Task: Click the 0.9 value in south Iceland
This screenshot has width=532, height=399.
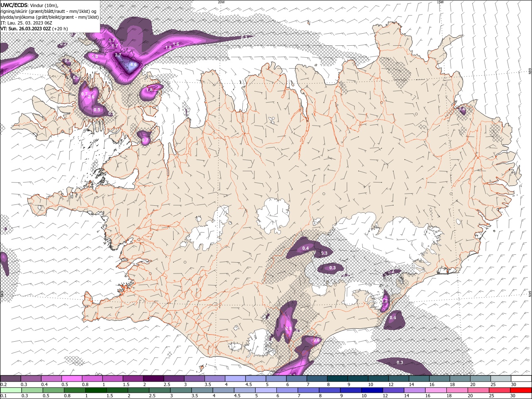Action: 288,328
